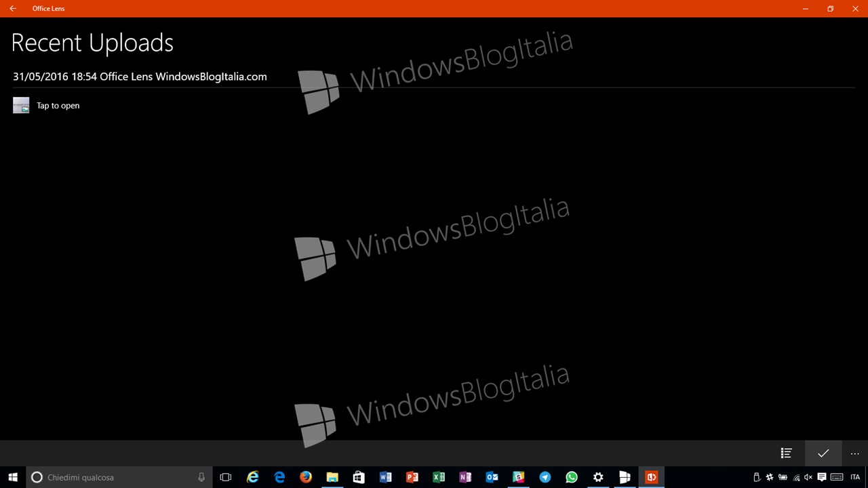Open the white window-logo app in taskbar

pyautogui.click(x=625, y=477)
